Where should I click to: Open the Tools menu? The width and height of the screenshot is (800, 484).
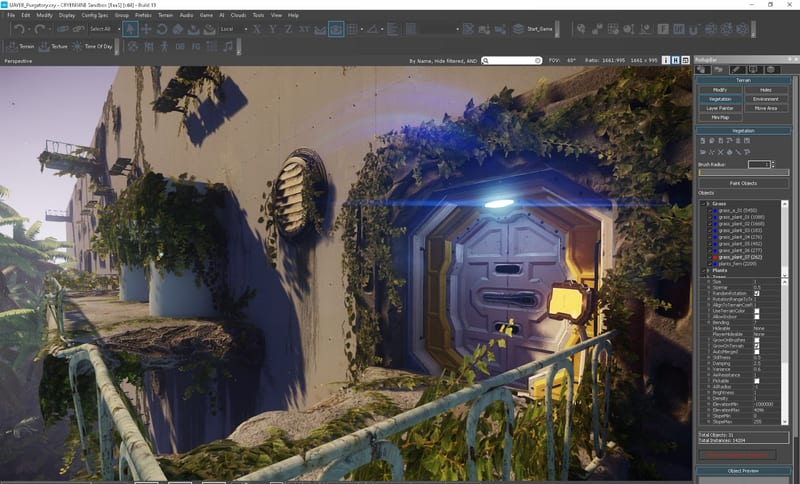point(259,15)
